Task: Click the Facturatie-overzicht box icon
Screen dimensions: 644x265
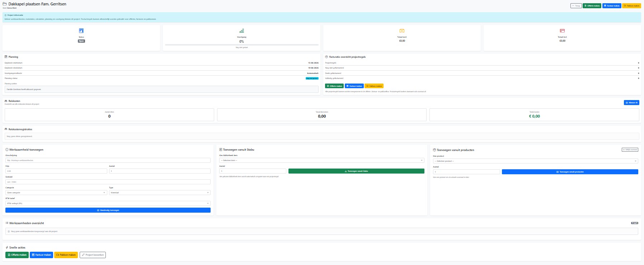Action: [x=326, y=57]
